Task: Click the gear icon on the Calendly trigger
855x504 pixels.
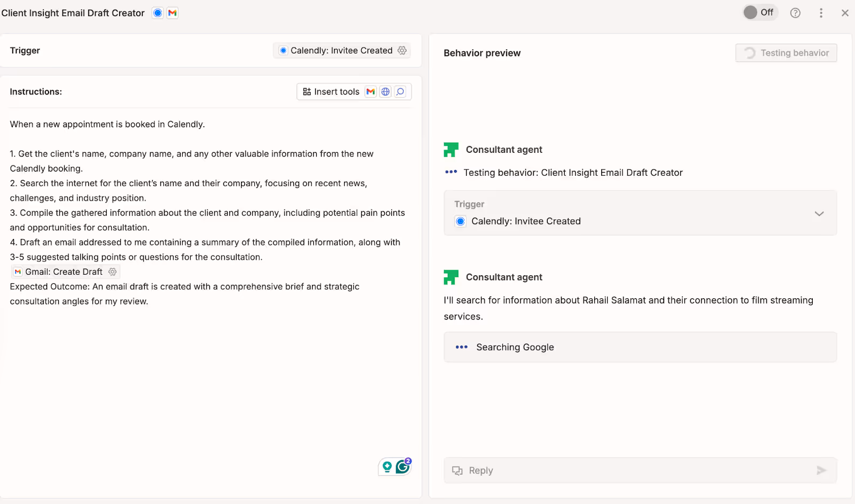Action: click(x=402, y=50)
